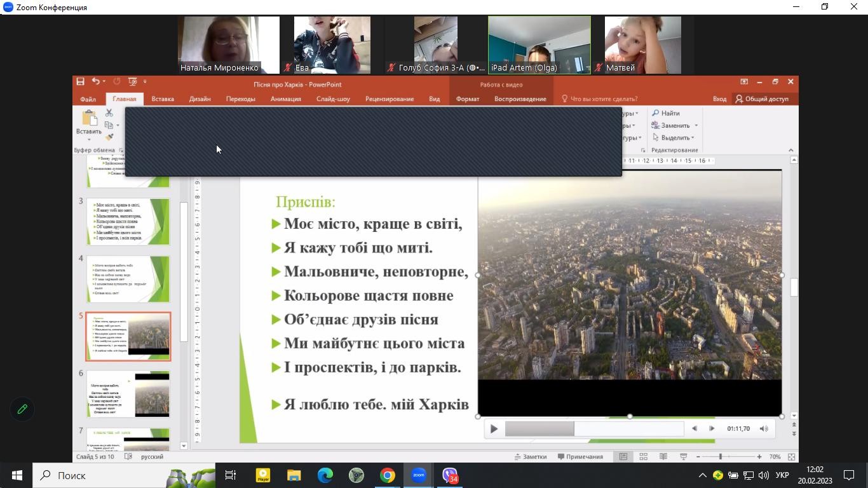Start slideshow from beginning in quick access toolbar

[132, 81]
